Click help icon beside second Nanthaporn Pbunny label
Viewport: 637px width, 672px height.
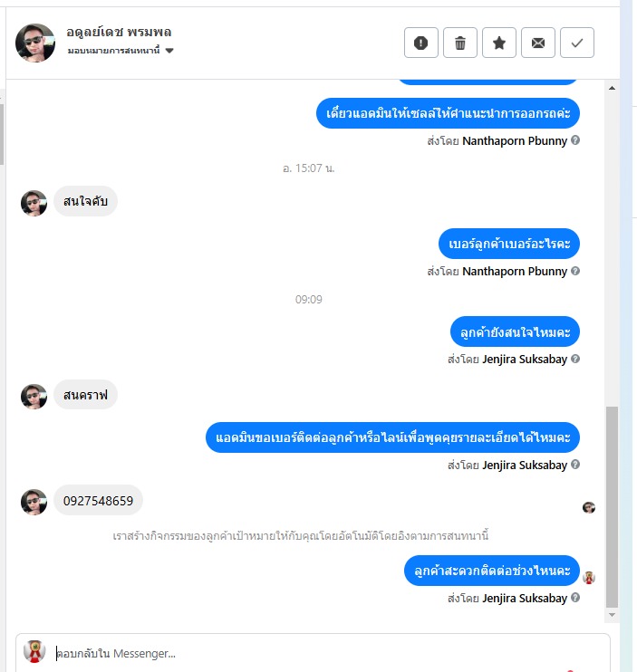[575, 271]
